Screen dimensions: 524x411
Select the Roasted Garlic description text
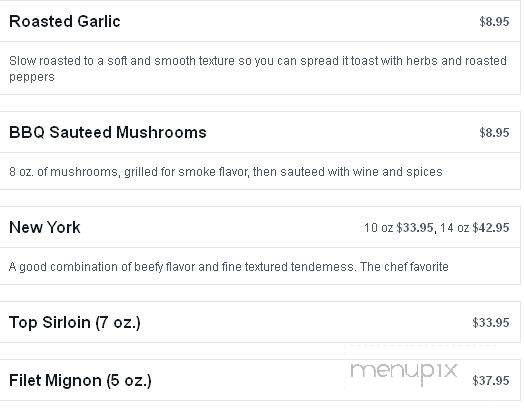tap(258, 69)
